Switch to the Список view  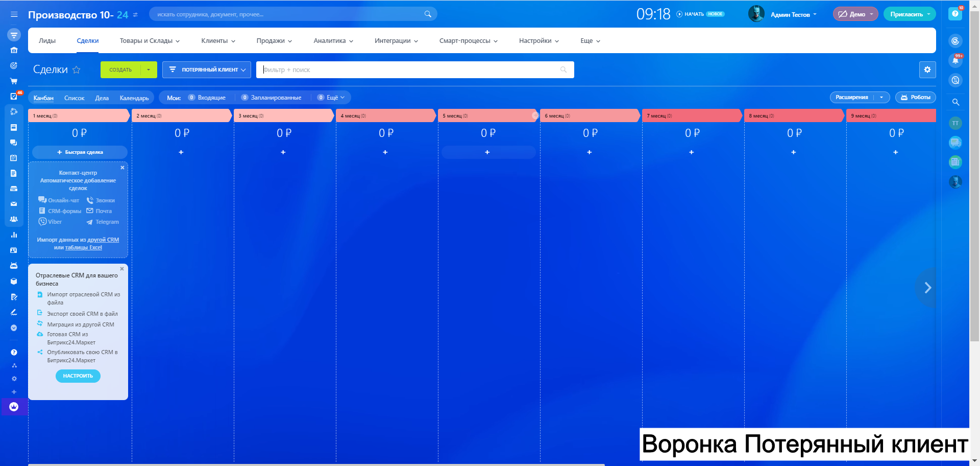click(75, 98)
